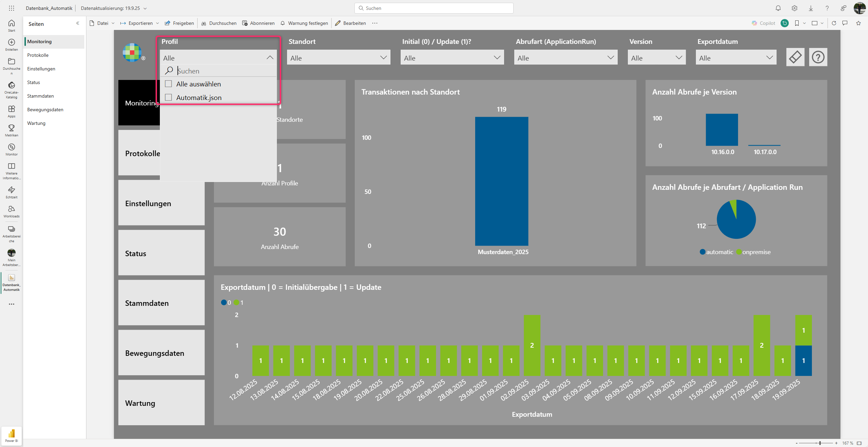Click the top Suchen search field
868x447 pixels.
[x=434, y=8]
